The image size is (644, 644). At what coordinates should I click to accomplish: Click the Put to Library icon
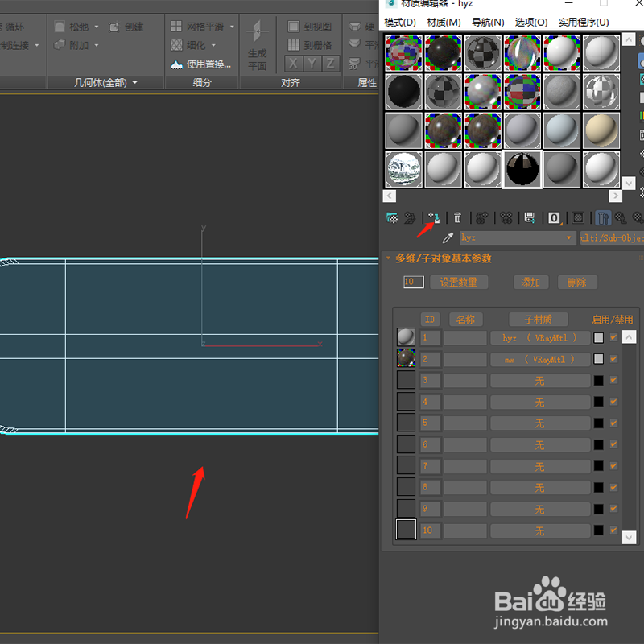pos(530,217)
